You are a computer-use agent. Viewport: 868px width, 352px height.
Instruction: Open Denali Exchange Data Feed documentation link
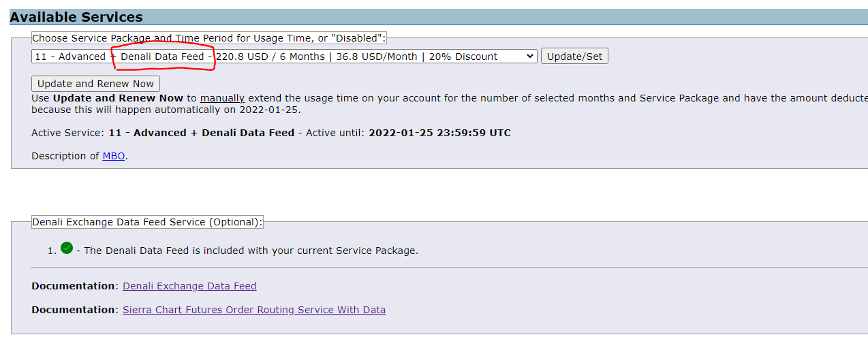189,286
